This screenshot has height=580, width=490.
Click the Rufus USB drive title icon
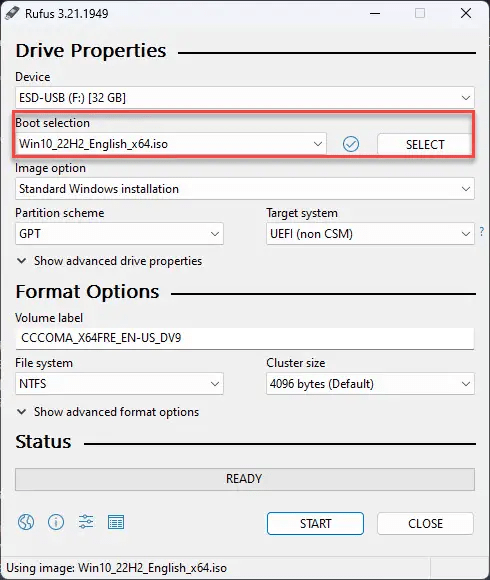point(12,14)
